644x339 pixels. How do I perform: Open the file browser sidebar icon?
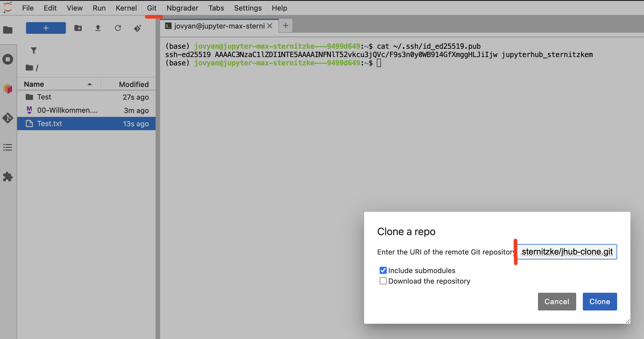pyautogui.click(x=8, y=30)
